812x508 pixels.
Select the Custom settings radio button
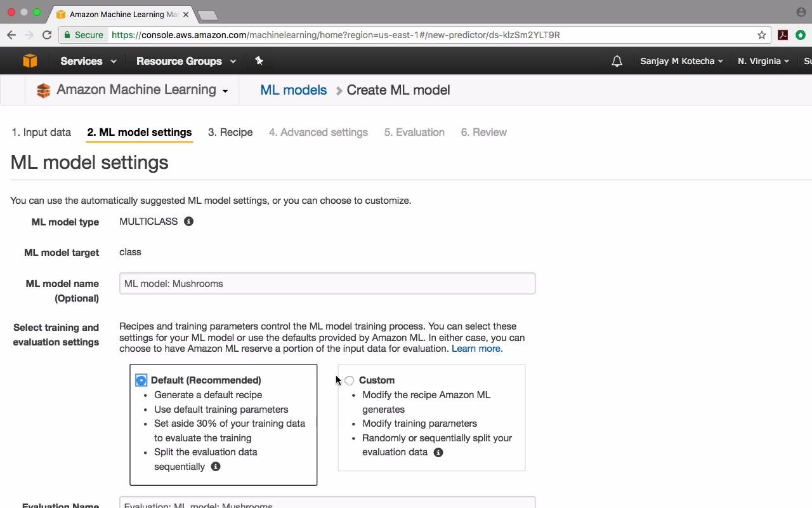pyautogui.click(x=349, y=381)
